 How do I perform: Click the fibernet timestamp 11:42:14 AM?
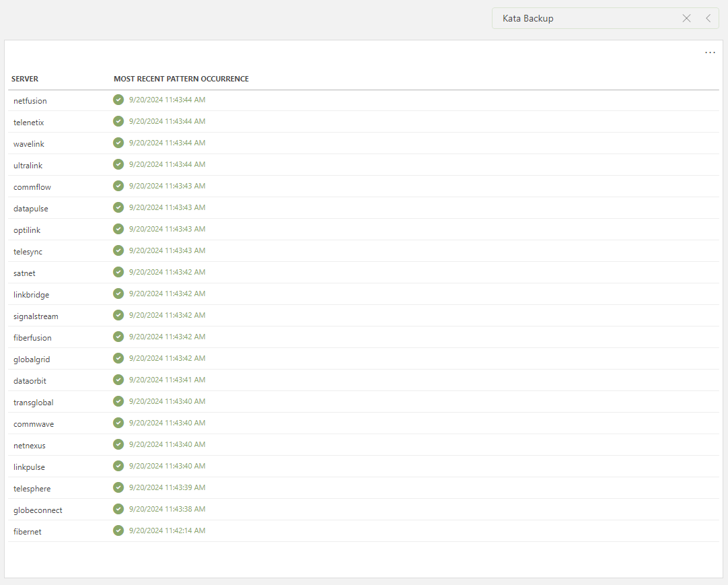click(x=167, y=530)
